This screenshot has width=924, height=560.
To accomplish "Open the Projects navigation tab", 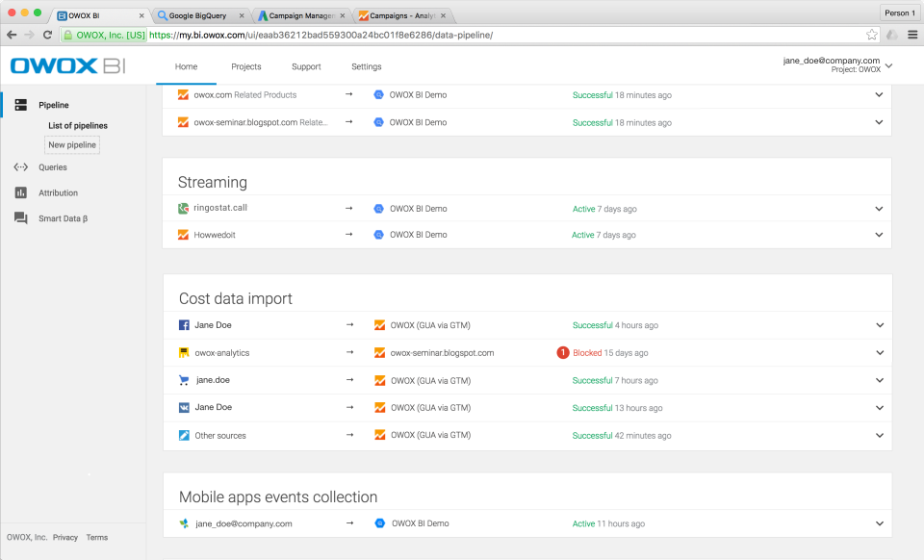I will click(245, 66).
